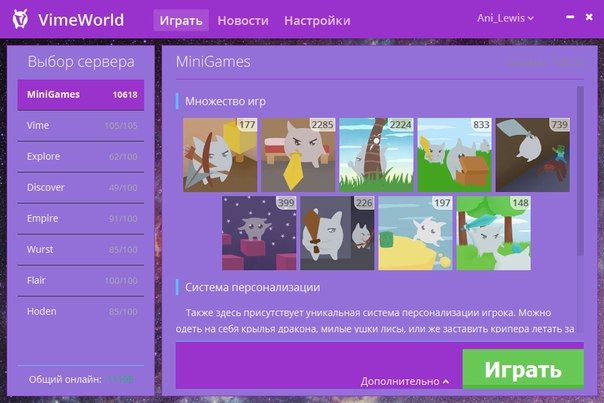Open the Играть tab
604x403 pixels.
tap(181, 20)
